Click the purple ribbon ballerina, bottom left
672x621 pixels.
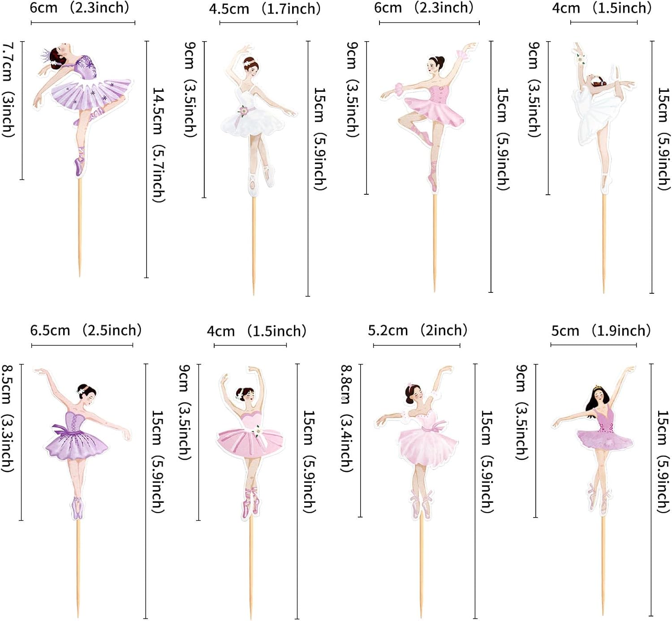tap(82, 442)
